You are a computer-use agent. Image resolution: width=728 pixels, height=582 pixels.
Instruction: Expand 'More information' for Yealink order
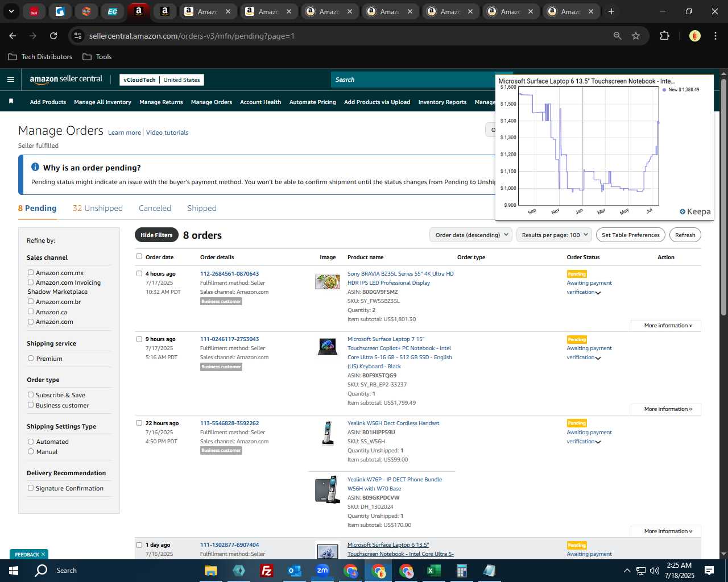tap(665, 531)
